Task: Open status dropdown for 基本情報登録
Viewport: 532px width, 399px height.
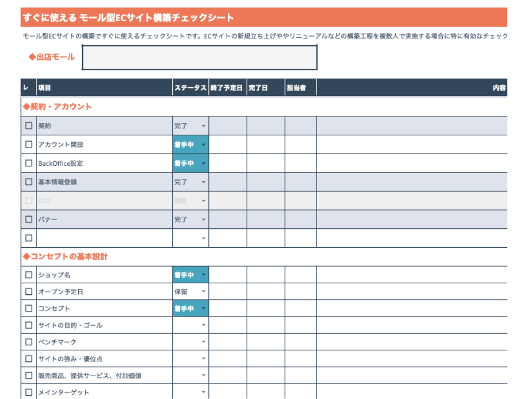Action: (203, 182)
